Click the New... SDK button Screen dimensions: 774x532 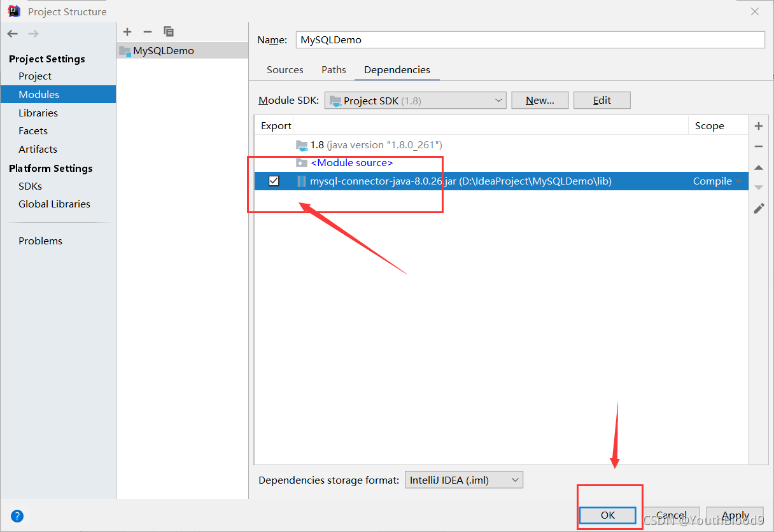click(540, 100)
